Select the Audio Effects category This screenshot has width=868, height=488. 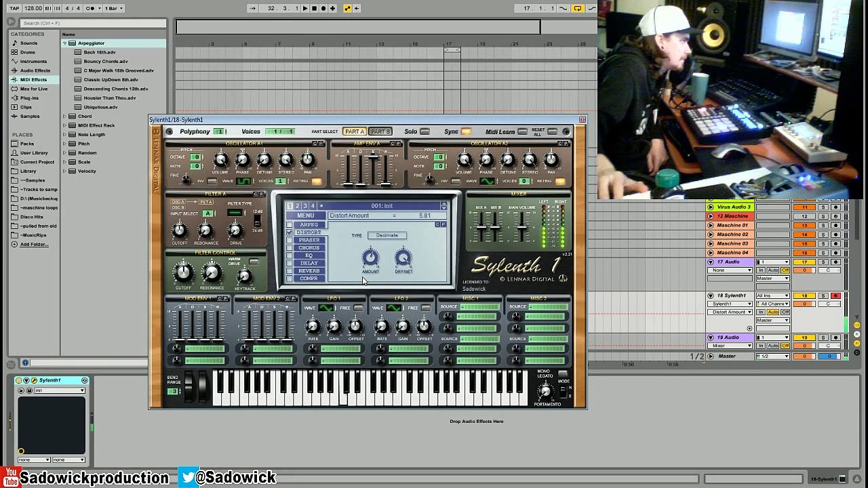[x=35, y=70]
